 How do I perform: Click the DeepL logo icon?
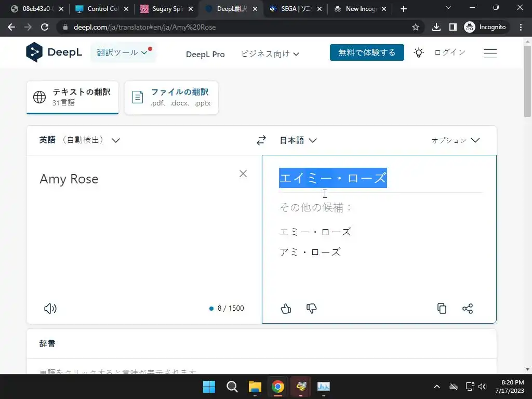point(34,52)
